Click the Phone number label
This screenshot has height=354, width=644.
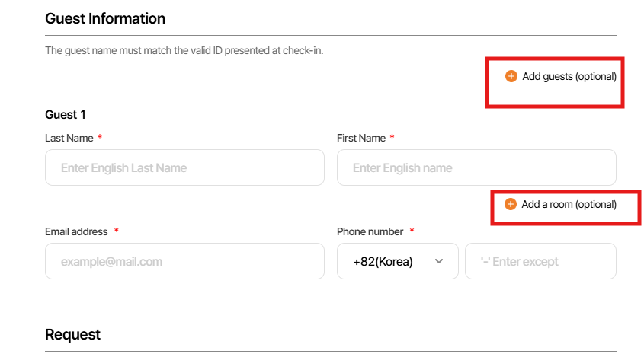click(370, 231)
